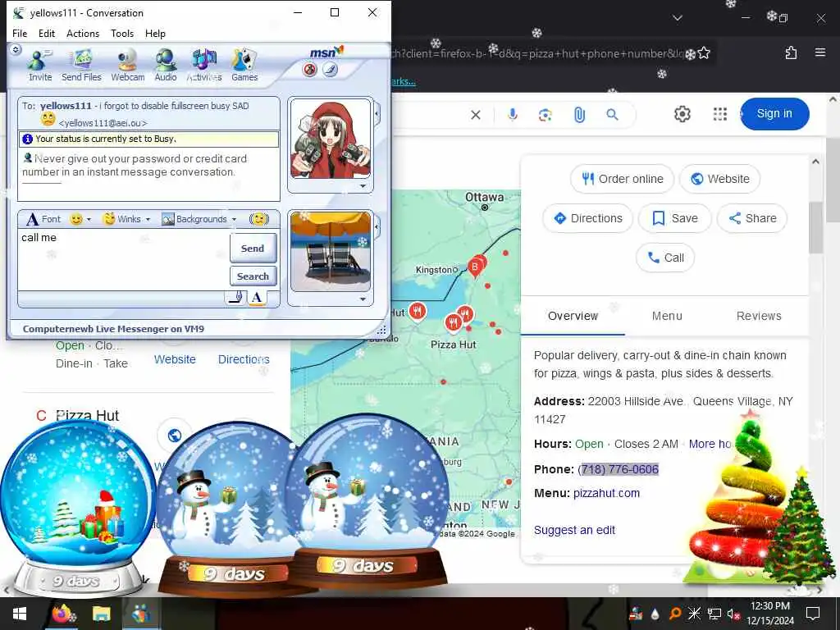The width and height of the screenshot is (840, 630).
Task: Click Google Lens image search icon
Action: point(546,115)
